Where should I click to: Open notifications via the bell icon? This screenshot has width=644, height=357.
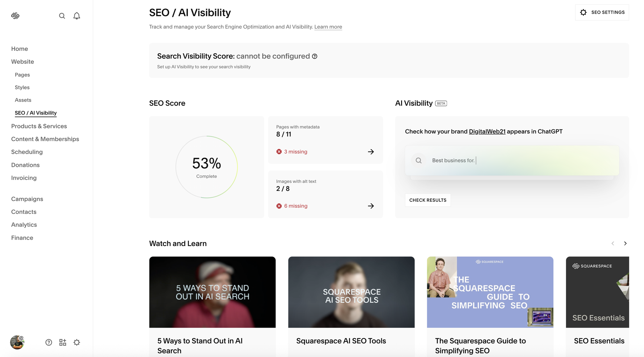pyautogui.click(x=77, y=15)
